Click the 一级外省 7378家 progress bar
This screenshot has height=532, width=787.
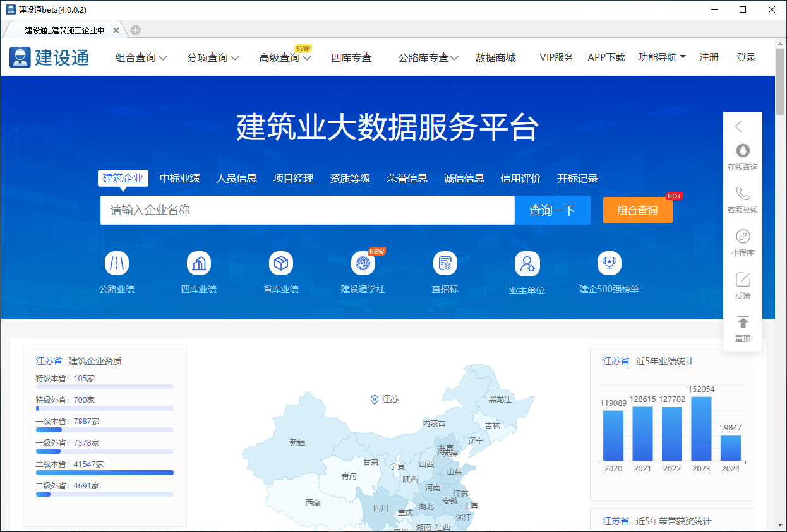[x=105, y=451]
